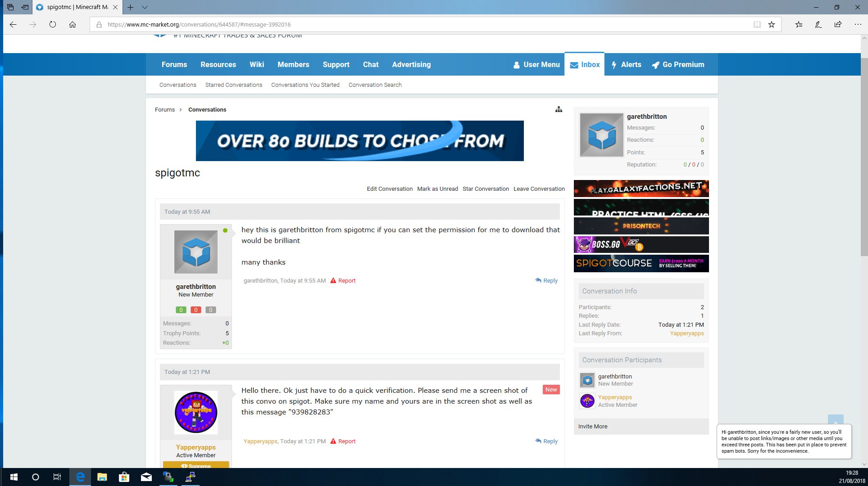Viewport: 868px width, 486px height.
Task: Click Invite More
Action: (x=593, y=426)
